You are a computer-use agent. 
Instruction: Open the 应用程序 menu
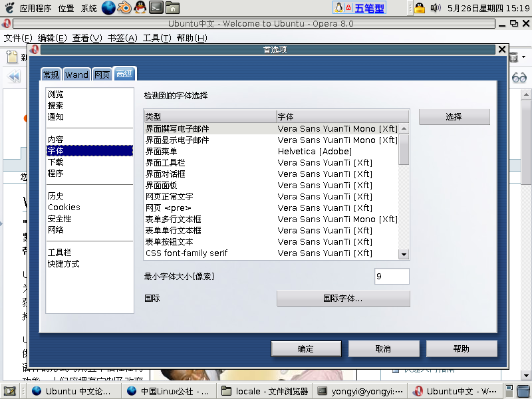(x=35, y=8)
